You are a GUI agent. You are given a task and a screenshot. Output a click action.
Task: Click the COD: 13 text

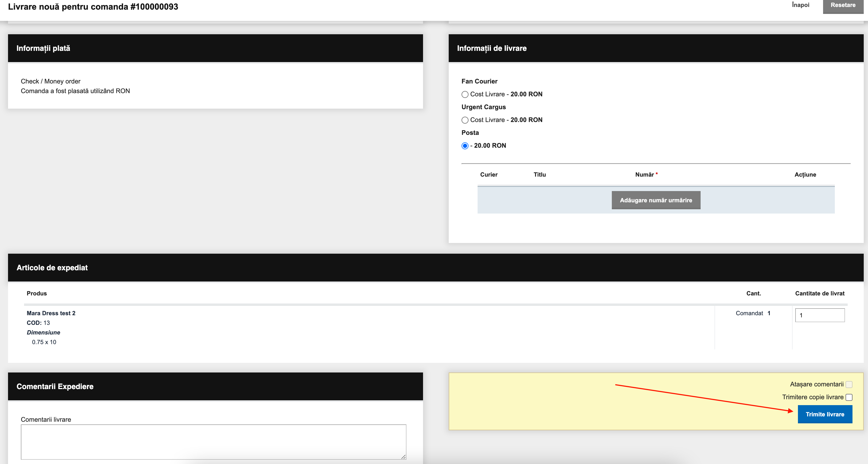(38, 323)
